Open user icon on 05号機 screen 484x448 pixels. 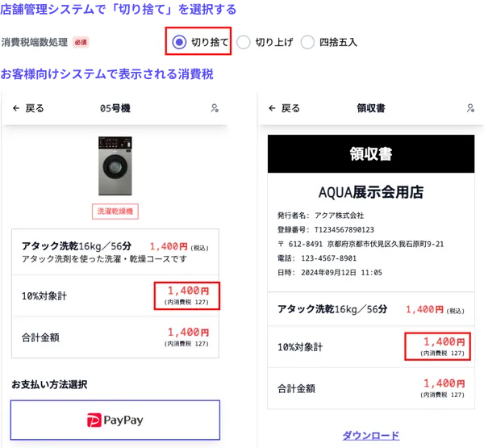tap(215, 108)
